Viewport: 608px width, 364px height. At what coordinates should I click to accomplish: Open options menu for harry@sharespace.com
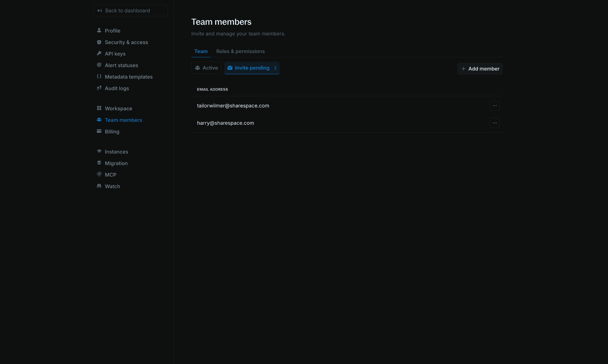[495, 123]
